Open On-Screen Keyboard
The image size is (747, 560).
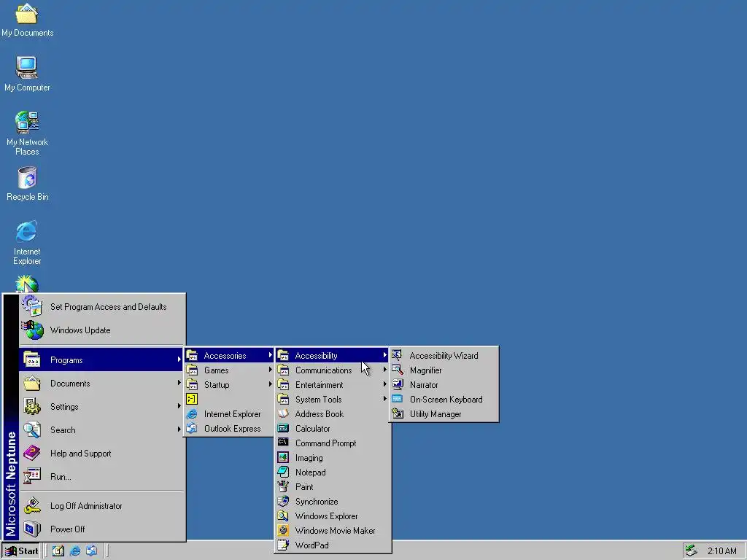click(444, 400)
